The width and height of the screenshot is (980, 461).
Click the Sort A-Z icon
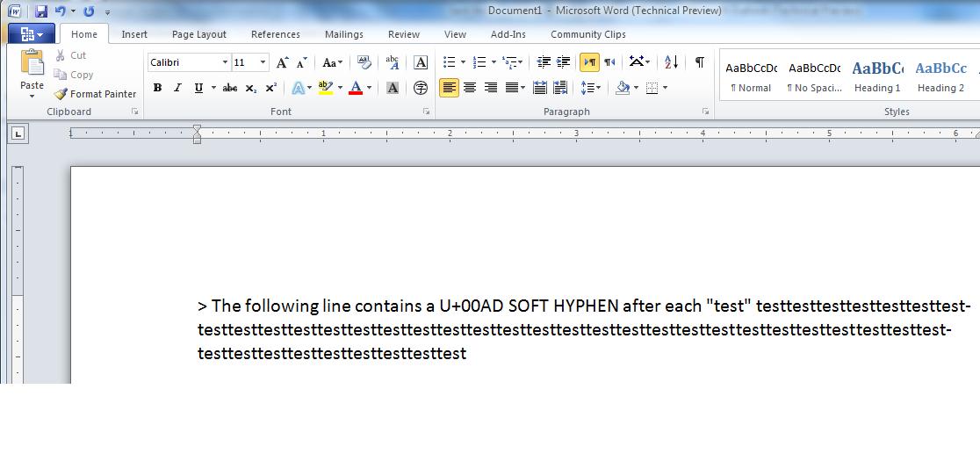671,62
